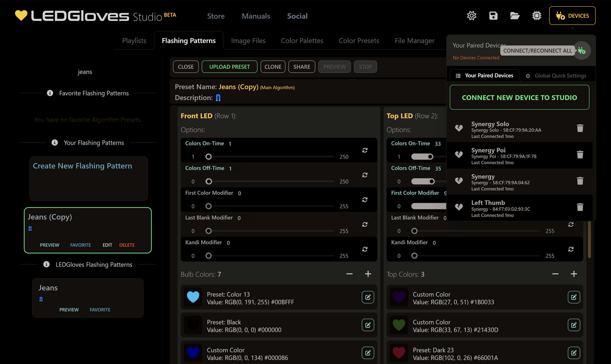Open the Social menu link
The width and height of the screenshot is (611, 364).
[297, 16]
